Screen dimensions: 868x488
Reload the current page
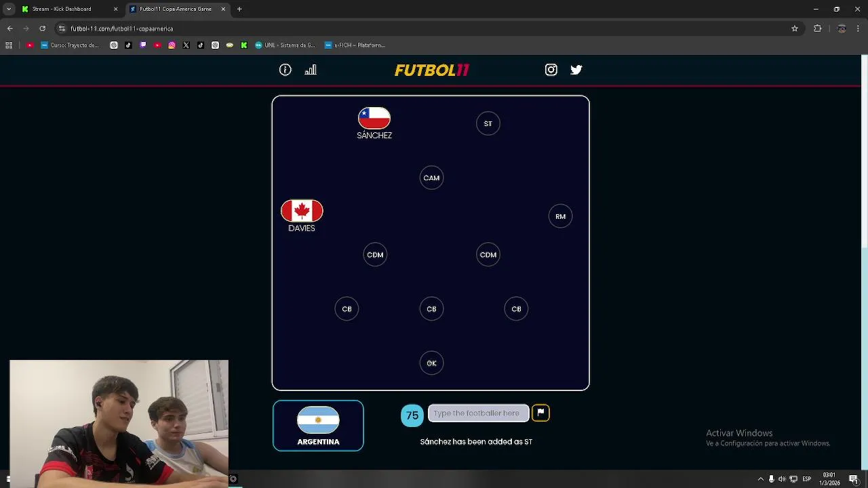(42, 28)
